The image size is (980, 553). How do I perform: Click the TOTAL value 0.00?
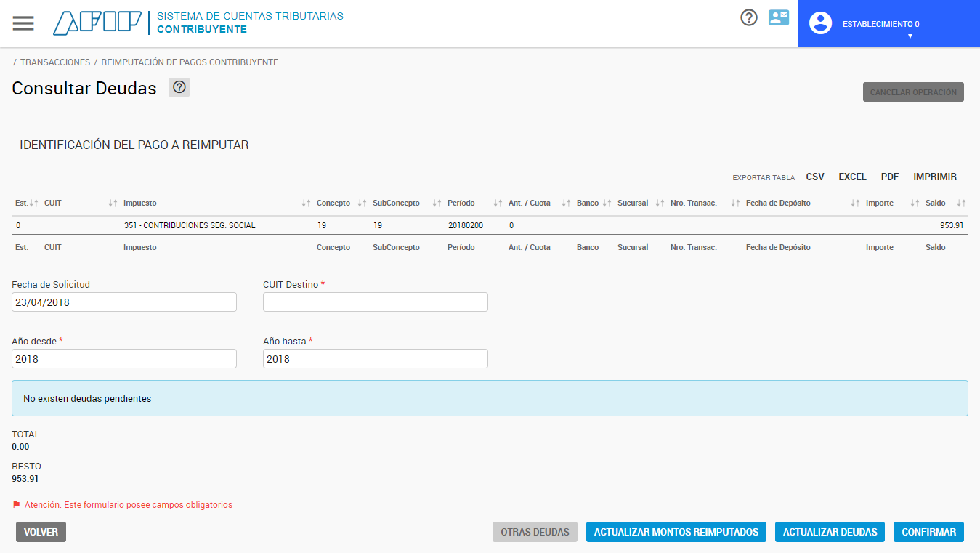click(x=20, y=447)
